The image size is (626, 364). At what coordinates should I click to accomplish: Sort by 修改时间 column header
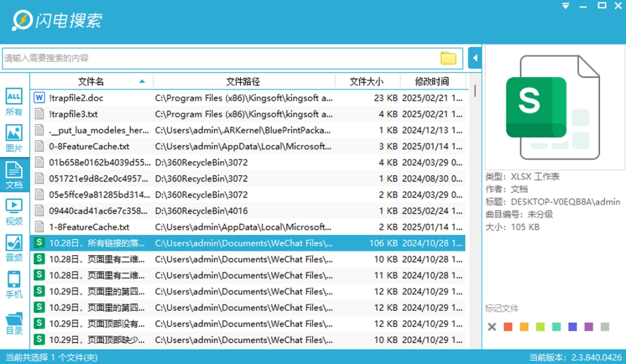pos(432,82)
